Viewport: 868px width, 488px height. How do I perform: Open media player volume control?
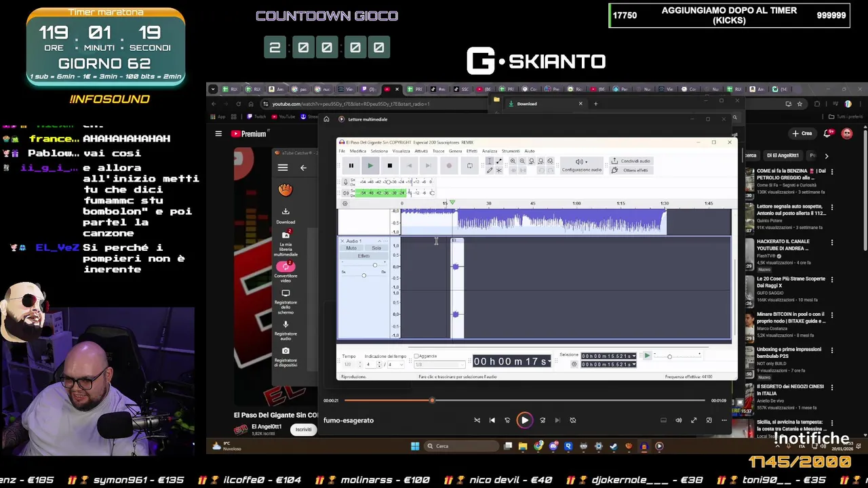click(x=678, y=420)
